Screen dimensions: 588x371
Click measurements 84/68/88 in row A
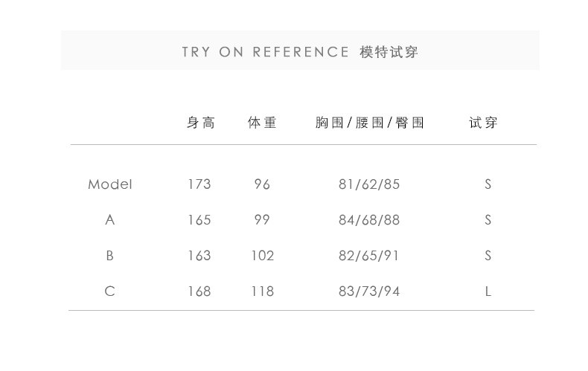(x=369, y=220)
